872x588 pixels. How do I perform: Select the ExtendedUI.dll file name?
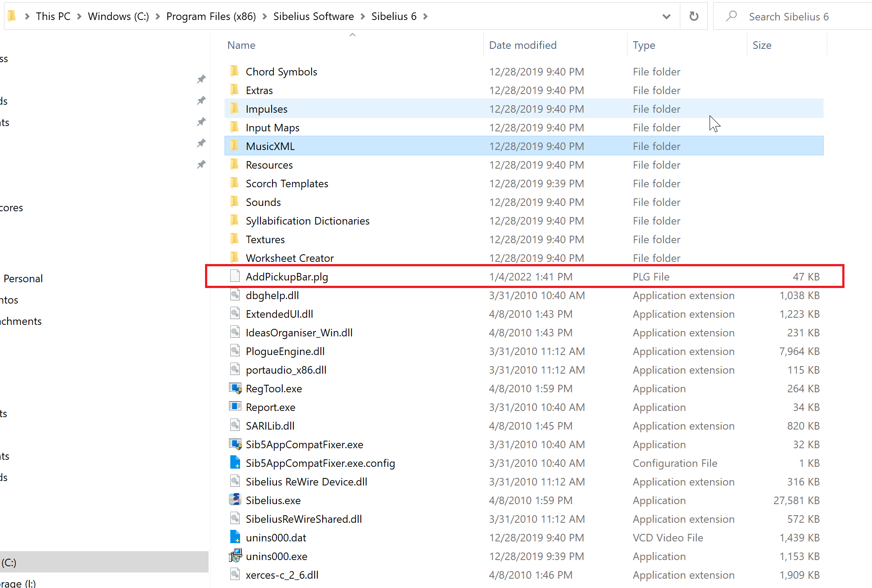pos(280,314)
